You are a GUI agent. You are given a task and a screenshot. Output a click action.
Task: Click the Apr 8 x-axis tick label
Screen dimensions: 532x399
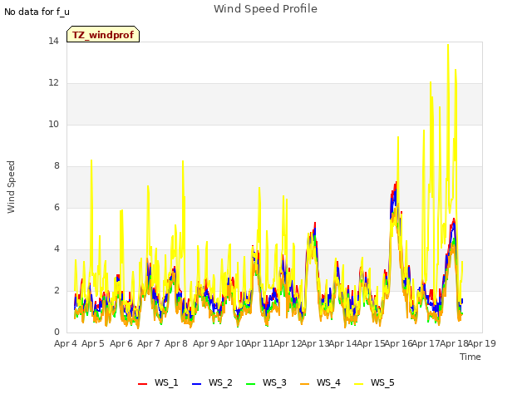click(176, 343)
